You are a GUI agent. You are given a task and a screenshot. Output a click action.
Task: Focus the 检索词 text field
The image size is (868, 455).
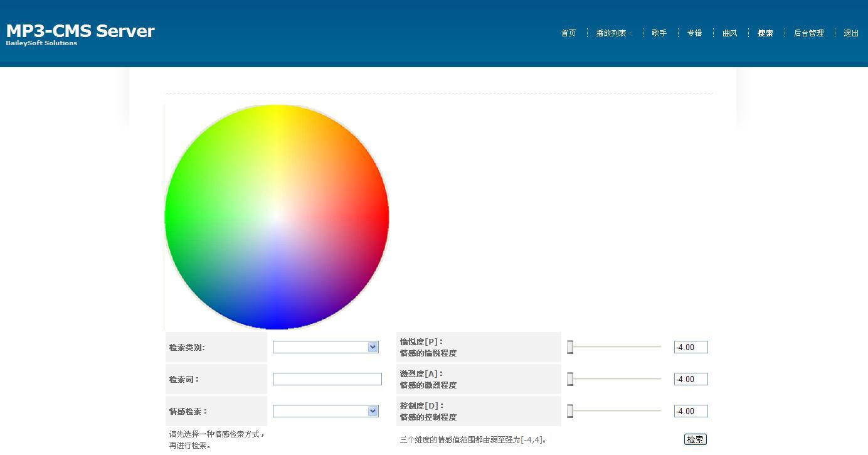pyautogui.click(x=327, y=379)
